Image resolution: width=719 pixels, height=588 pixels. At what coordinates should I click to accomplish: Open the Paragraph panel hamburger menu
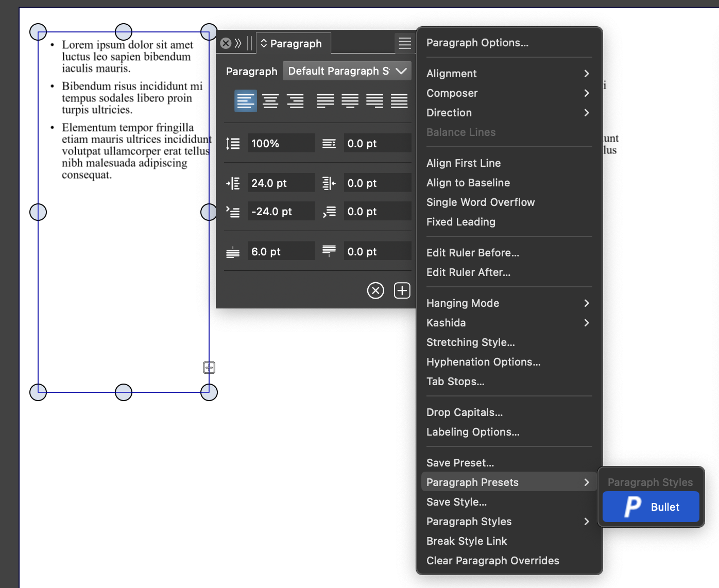(x=405, y=43)
